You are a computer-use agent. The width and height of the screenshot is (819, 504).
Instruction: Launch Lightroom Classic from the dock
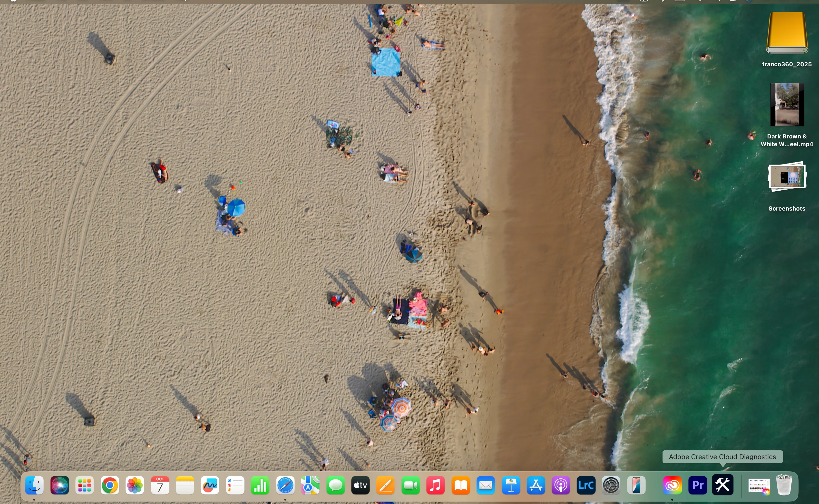pyautogui.click(x=586, y=485)
